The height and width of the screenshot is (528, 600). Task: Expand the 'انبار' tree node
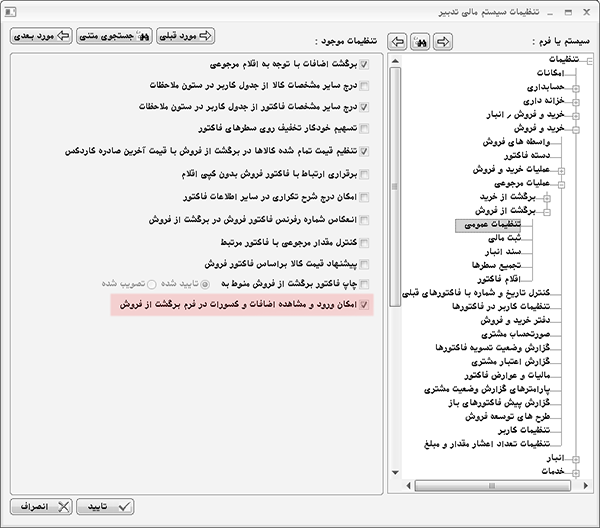576,457
